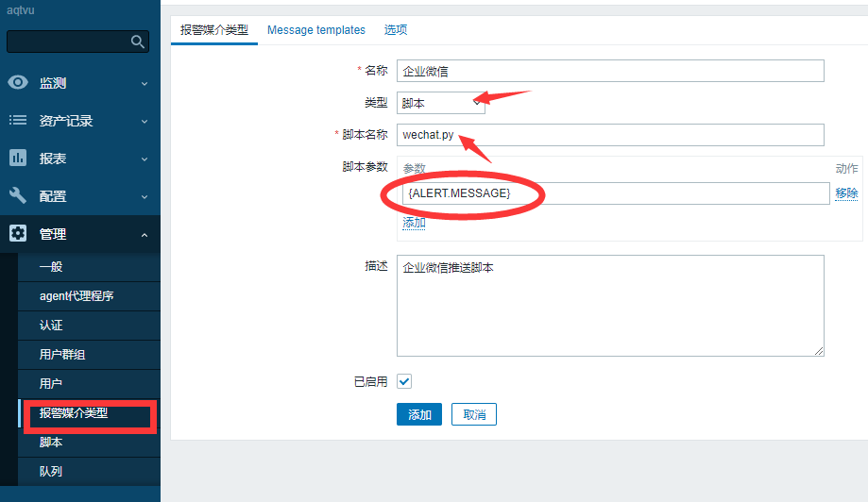This screenshot has width=868, height=502.
Task: Click the 描述 text area
Action: [x=610, y=306]
